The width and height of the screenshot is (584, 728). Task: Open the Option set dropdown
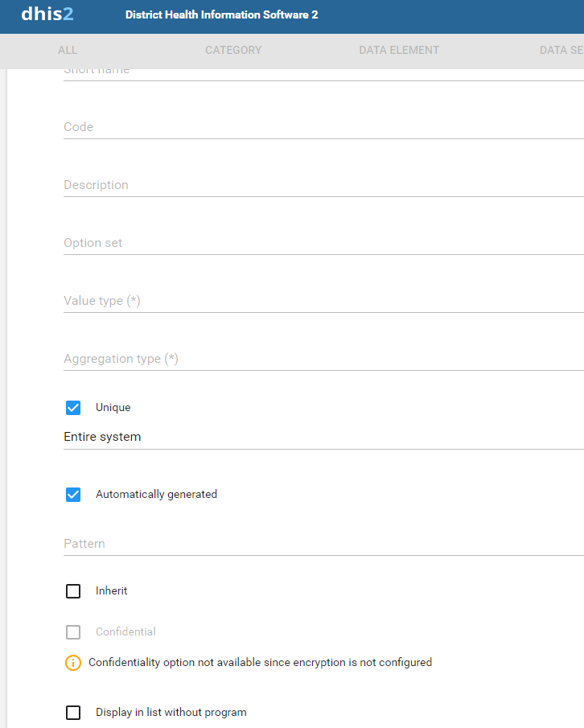[322, 243]
